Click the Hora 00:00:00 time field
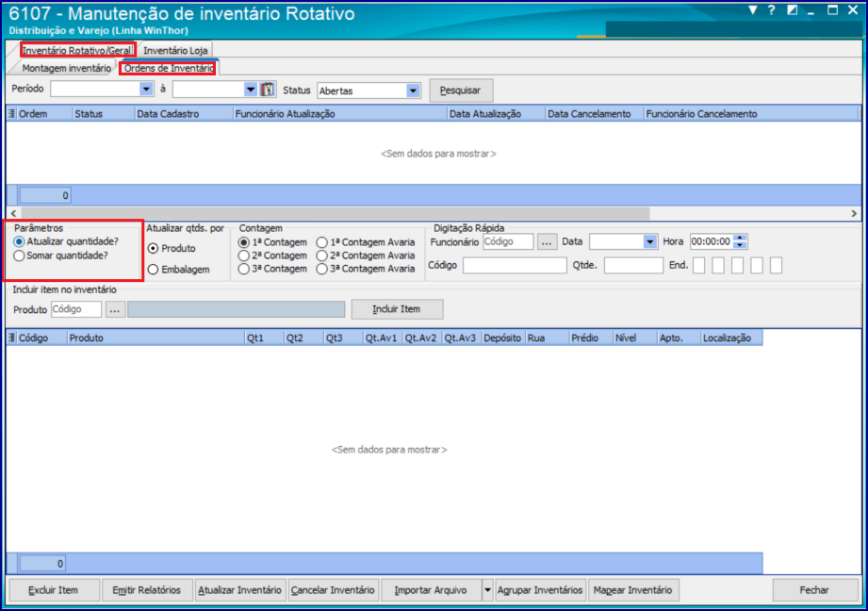 click(712, 242)
